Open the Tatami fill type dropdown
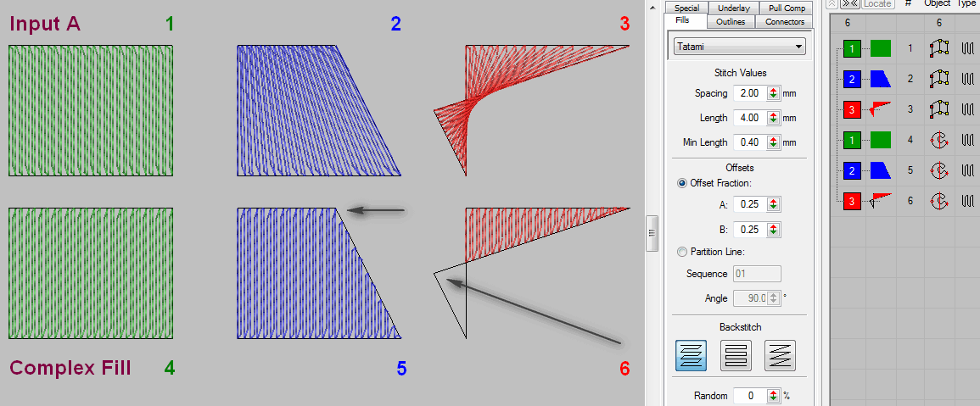Viewport: 980px width, 406px height. pos(740,47)
